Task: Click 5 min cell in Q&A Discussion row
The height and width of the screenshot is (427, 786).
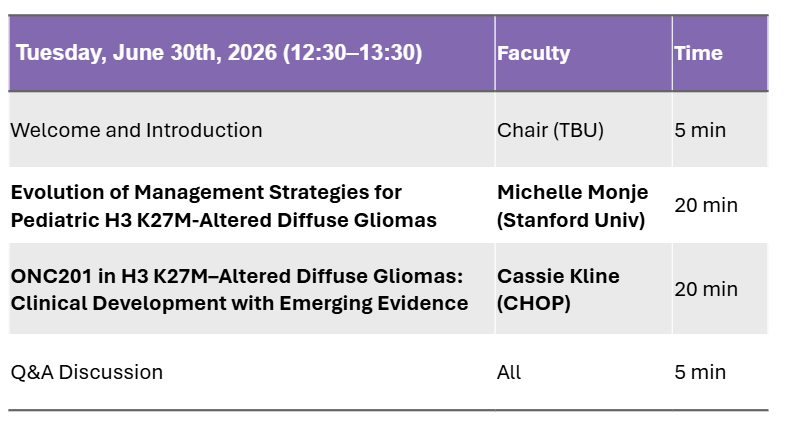Action: [x=700, y=372]
